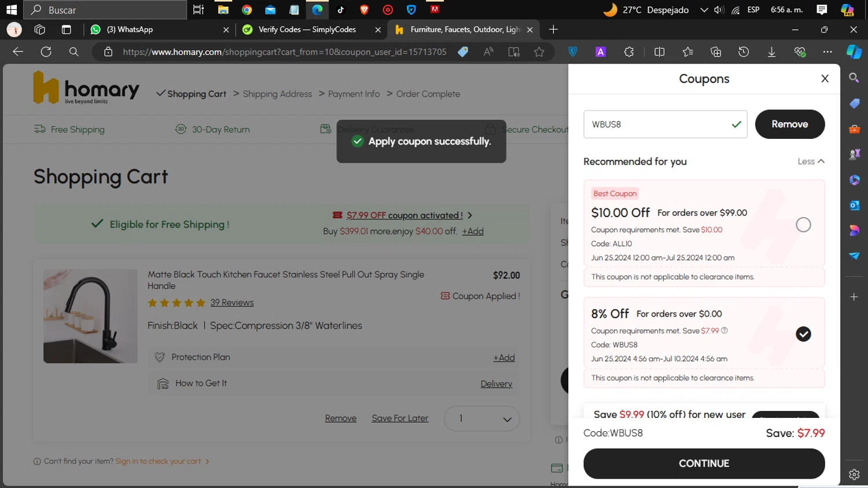Select the $10.00 Off ALL10 coupon

[x=803, y=225]
